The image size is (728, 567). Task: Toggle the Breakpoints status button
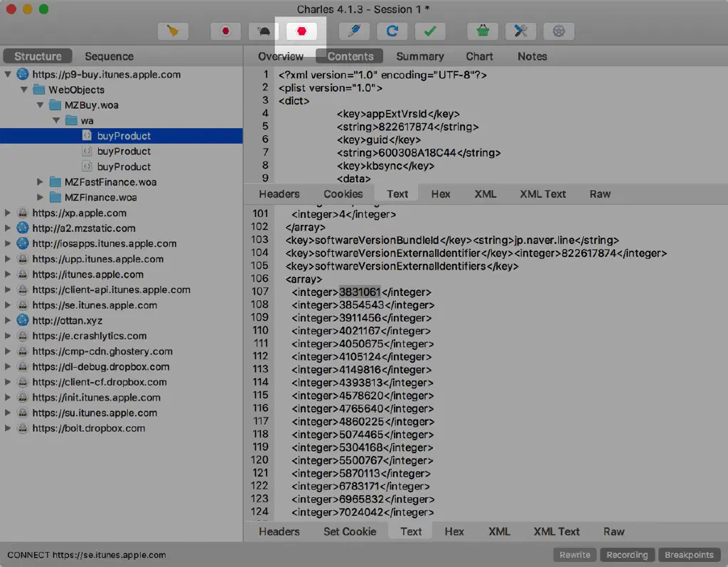tap(688, 555)
